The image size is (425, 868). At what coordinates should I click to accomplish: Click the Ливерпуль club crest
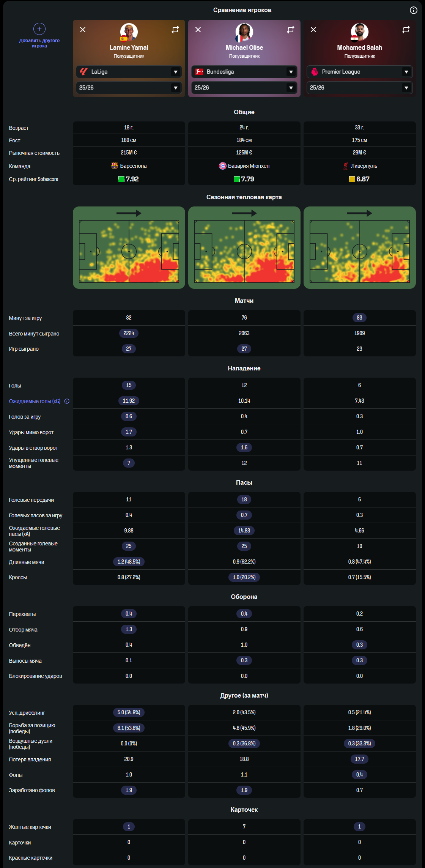(x=346, y=166)
